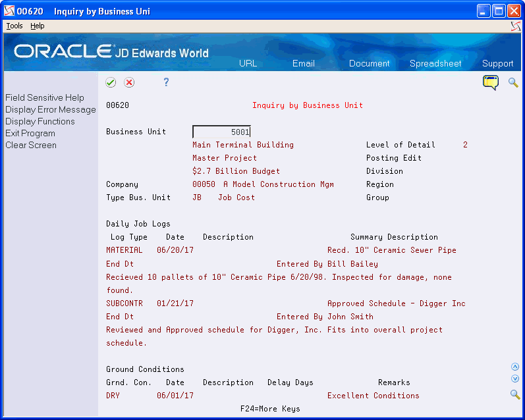This screenshot has width=525, height=420.
Task: Maximize the Inquiry window
Action: pos(499,11)
